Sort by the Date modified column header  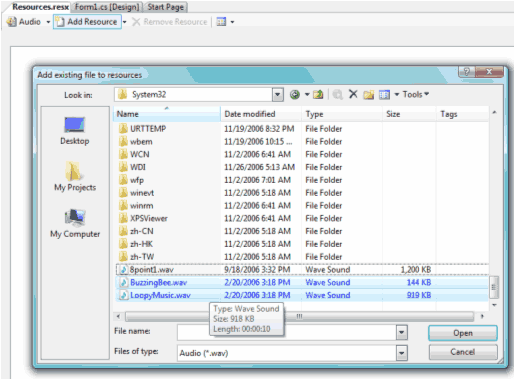click(261, 114)
